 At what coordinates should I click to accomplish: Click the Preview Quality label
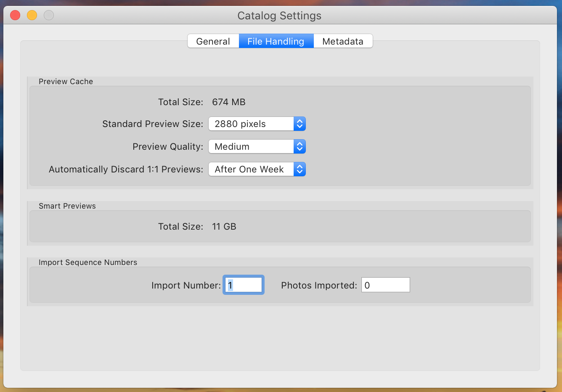[x=168, y=147]
